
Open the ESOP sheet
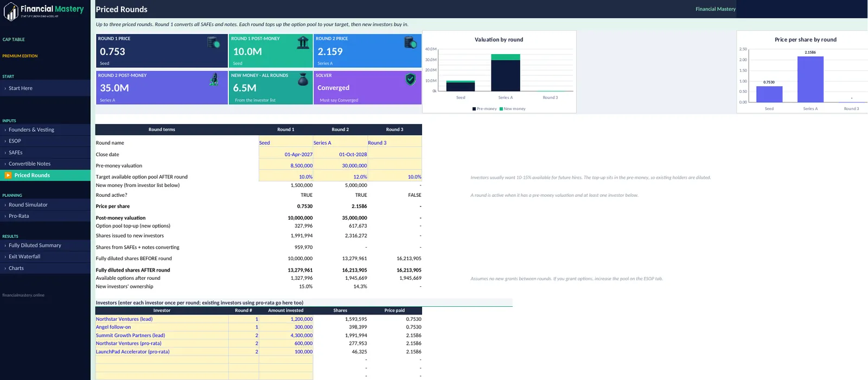tap(46, 141)
